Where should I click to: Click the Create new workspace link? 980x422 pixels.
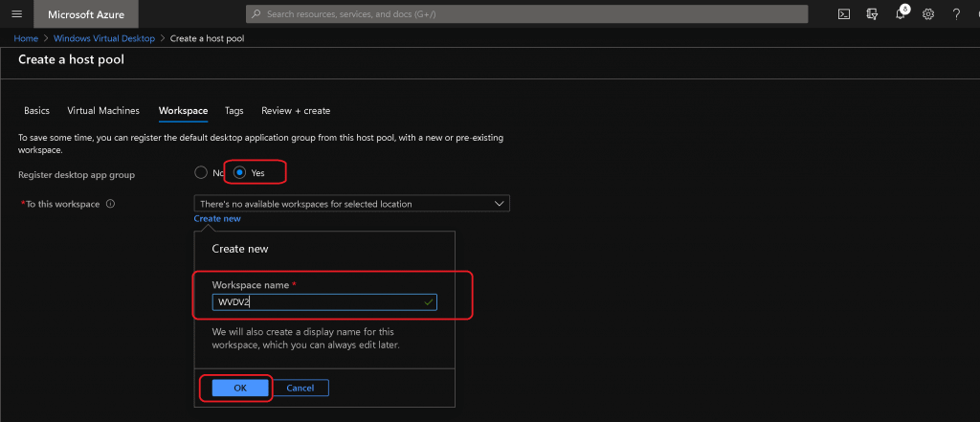pyautogui.click(x=217, y=219)
